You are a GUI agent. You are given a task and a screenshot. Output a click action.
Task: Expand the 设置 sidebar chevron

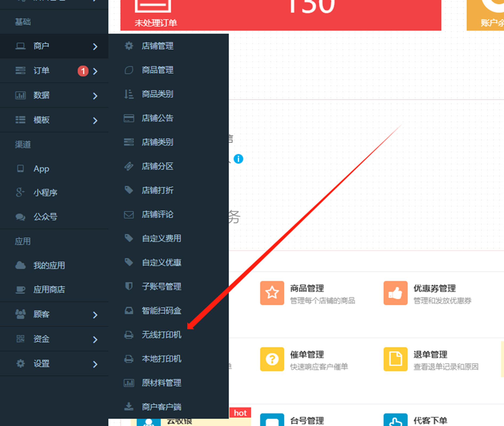pos(95,364)
